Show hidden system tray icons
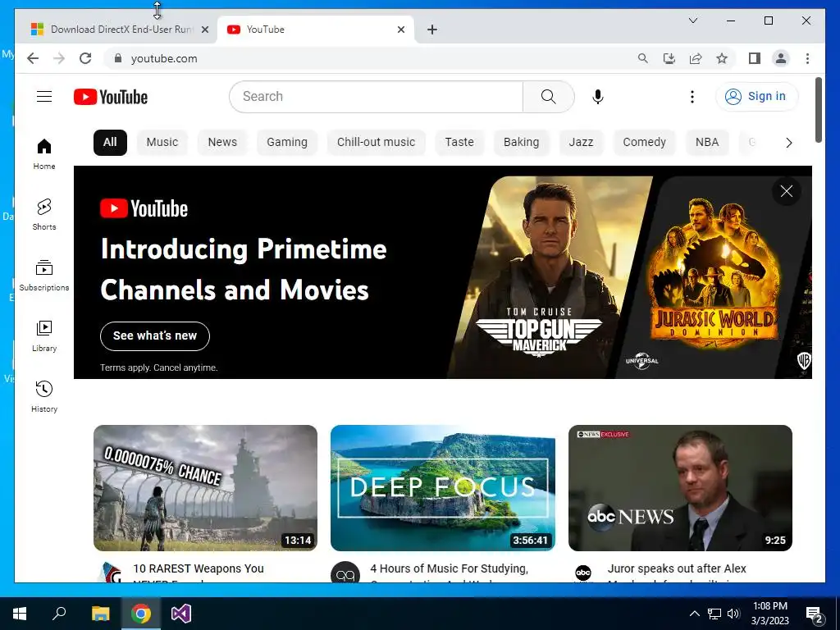840x630 pixels. [x=694, y=614]
